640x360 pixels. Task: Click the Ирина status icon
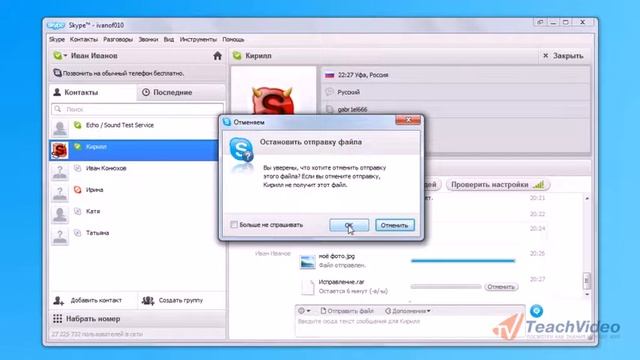point(77,189)
